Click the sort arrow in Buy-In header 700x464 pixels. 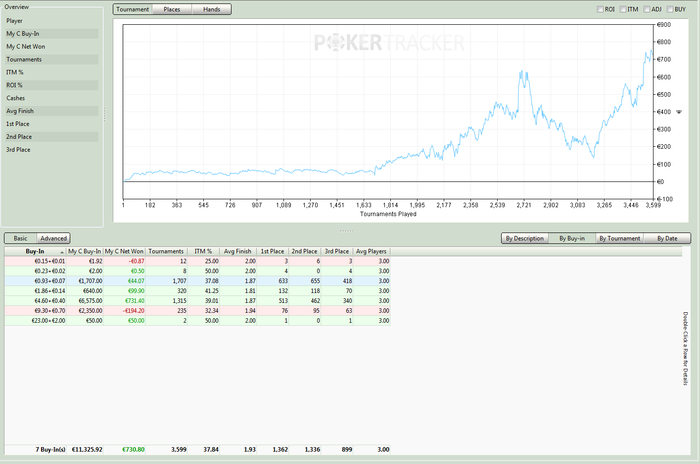(x=62, y=253)
